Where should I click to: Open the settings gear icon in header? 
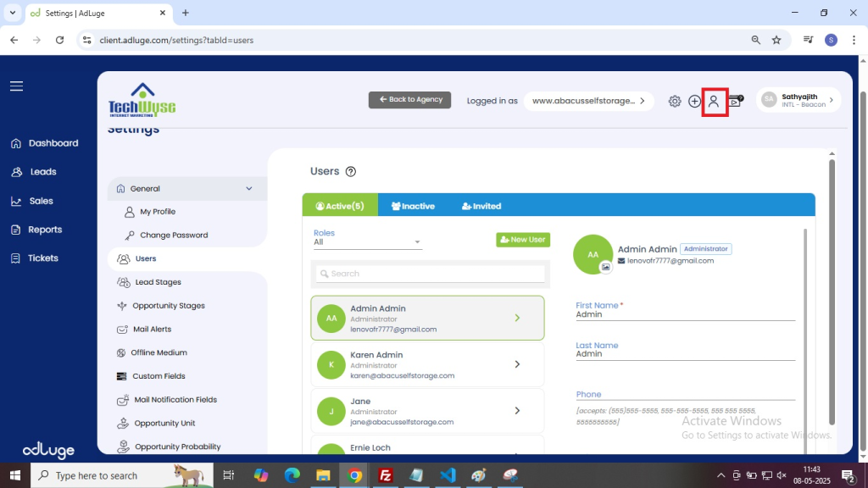point(675,101)
